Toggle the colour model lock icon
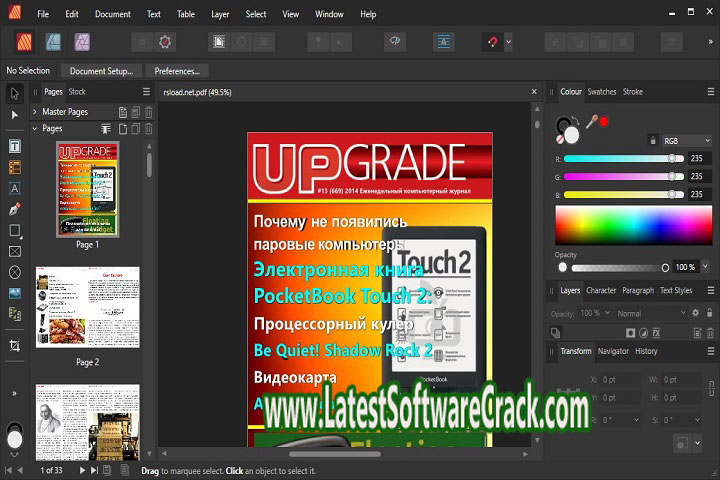This screenshot has height=480, width=720. 652,141
